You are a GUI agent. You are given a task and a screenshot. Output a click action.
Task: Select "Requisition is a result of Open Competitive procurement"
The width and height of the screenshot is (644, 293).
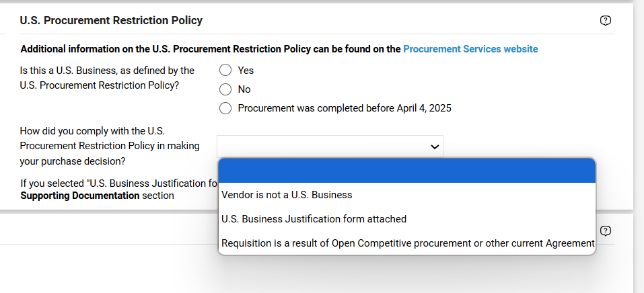(x=407, y=243)
